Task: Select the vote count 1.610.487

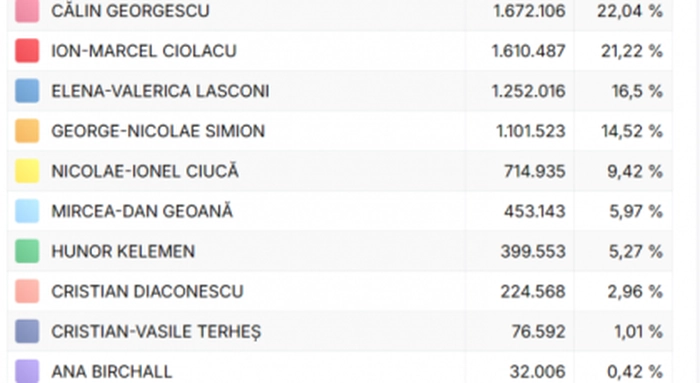Action: click(x=529, y=51)
